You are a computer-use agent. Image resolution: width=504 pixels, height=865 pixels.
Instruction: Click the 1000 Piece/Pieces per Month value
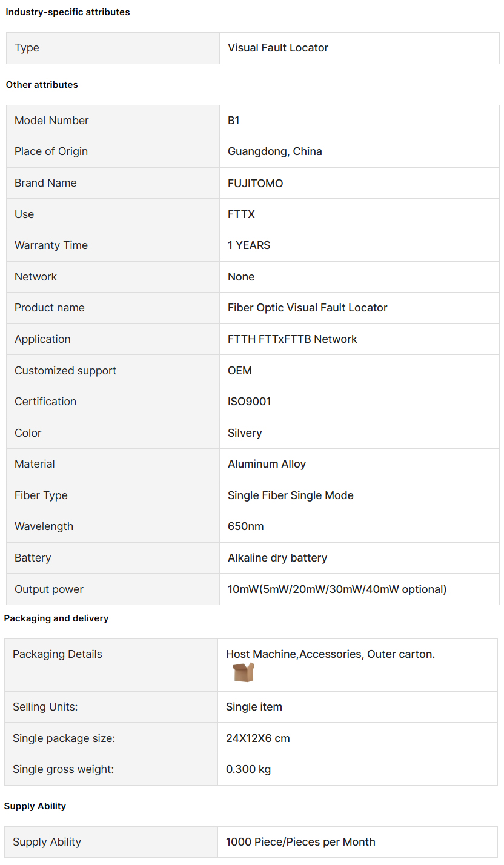click(x=300, y=842)
